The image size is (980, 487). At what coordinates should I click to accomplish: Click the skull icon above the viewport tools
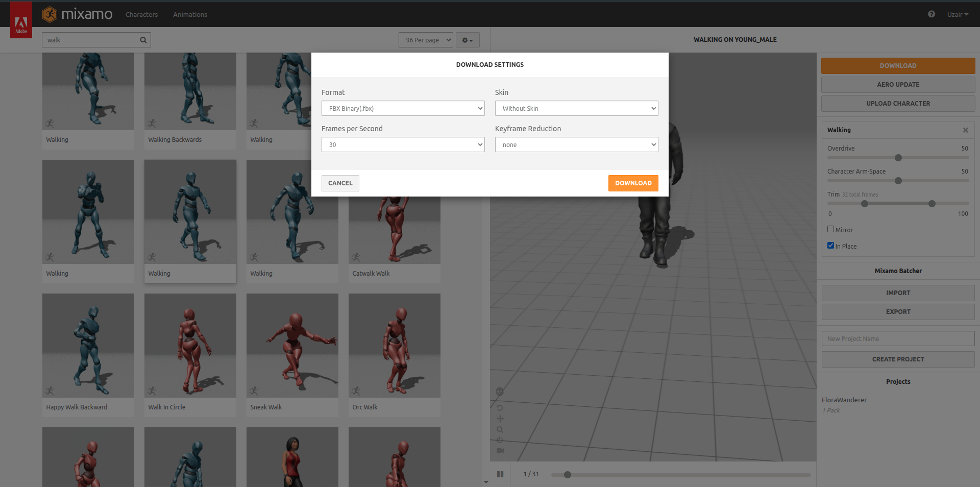tap(500, 391)
